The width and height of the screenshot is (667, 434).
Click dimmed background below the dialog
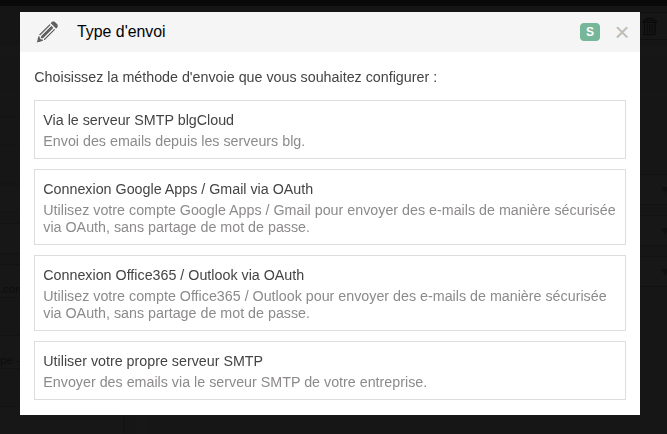[330, 425]
